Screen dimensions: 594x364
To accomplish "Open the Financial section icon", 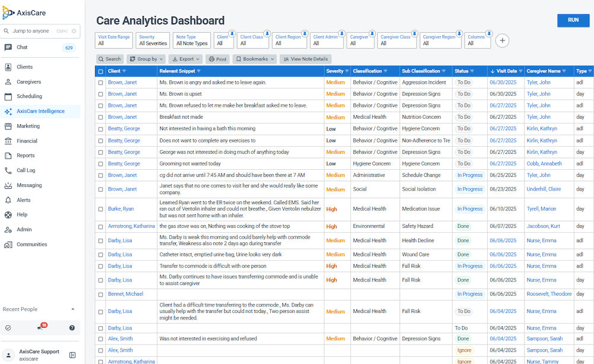I will pyautogui.click(x=8, y=141).
